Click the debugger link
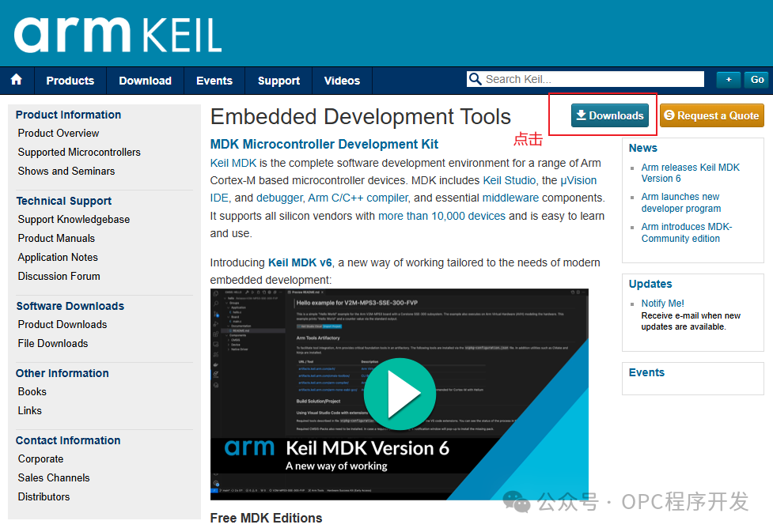The image size is (773, 532). click(x=279, y=198)
